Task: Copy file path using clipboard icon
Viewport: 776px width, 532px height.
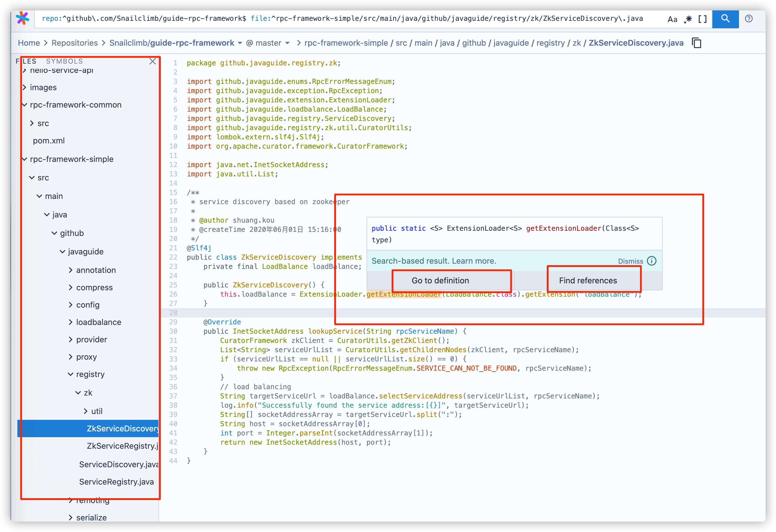Action: point(696,43)
